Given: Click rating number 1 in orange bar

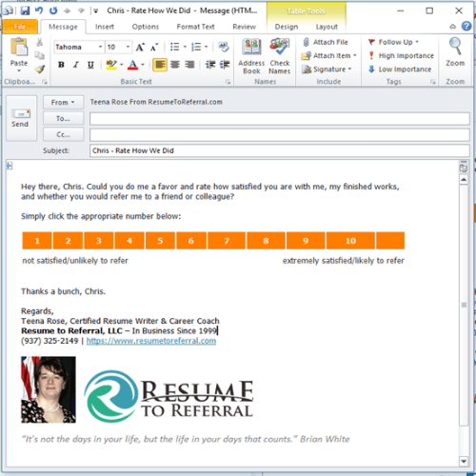Looking at the screenshot, I should (37, 241).
